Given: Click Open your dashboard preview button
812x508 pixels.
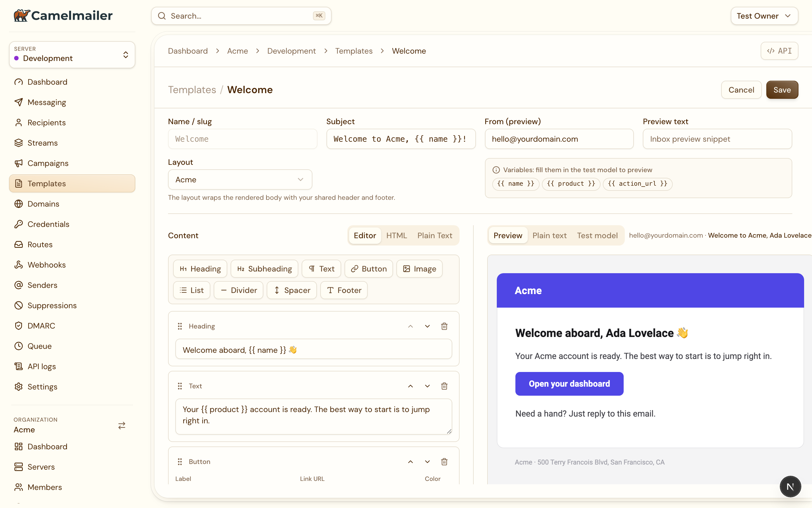Looking at the screenshot, I should [x=570, y=384].
